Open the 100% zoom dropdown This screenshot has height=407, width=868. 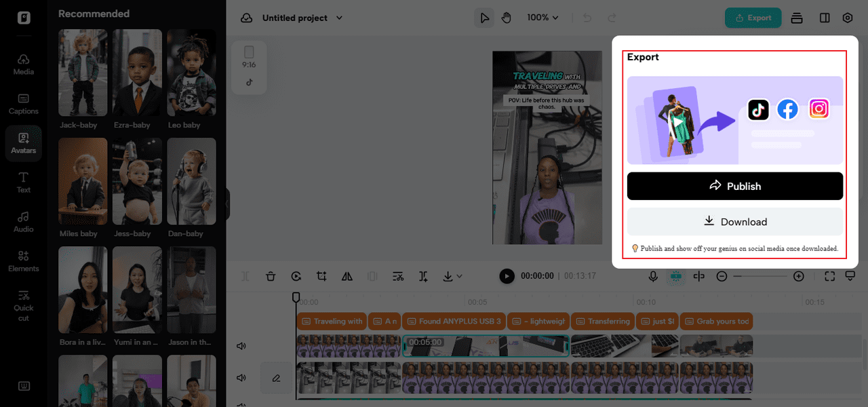point(542,18)
